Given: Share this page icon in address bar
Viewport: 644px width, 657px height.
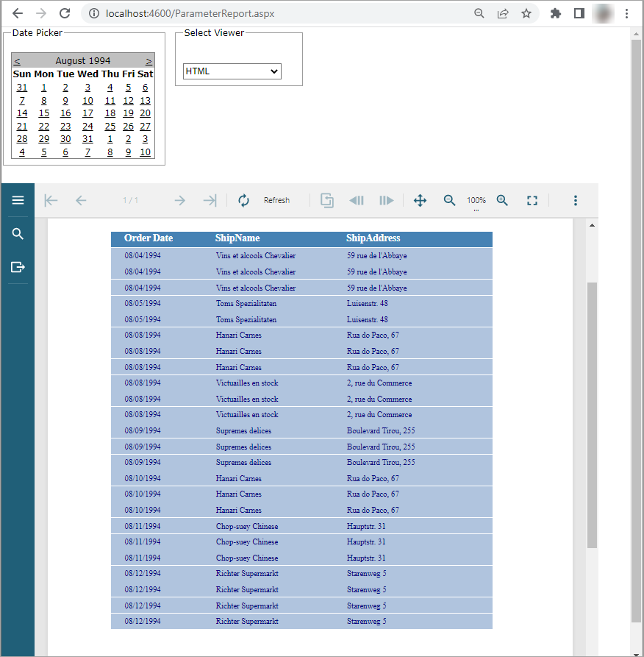Looking at the screenshot, I should pos(502,13).
